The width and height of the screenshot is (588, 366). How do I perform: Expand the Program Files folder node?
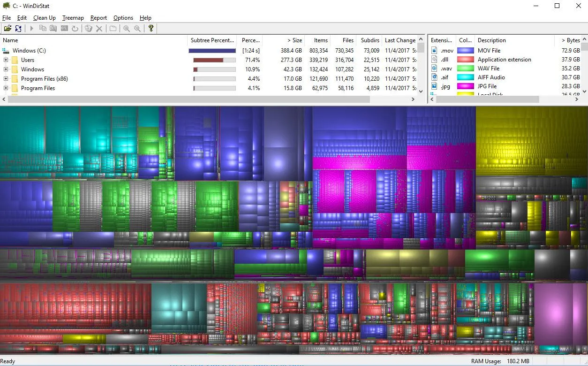6,88
